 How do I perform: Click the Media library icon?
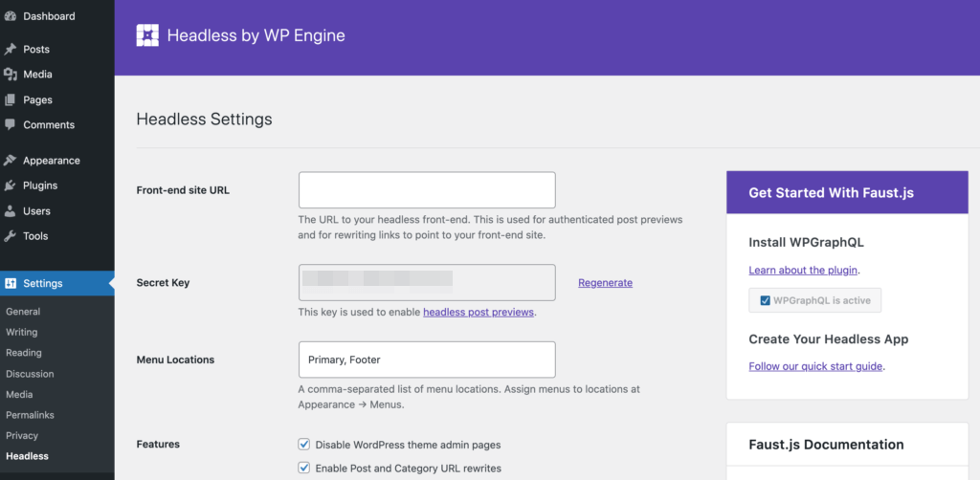[x=10, y=75]
